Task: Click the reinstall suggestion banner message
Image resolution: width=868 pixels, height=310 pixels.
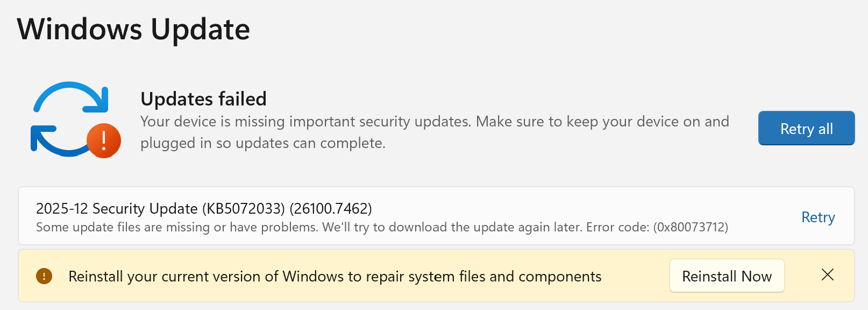Action: [335, 276]
